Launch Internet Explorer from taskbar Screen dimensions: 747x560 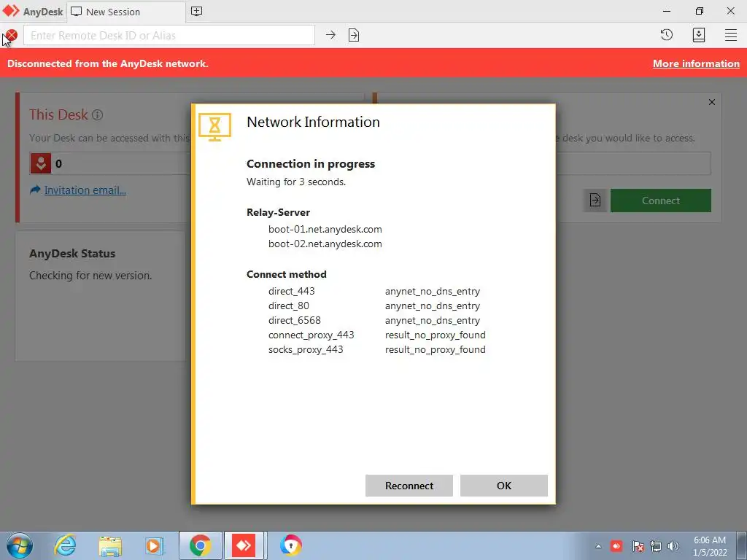tap(65, 545)
